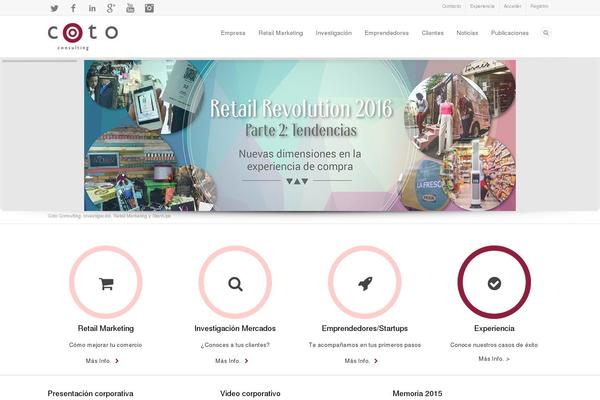Click the Retail Marketing heading below the cart
This screenshot has height=400, width=600.
tap(106, 328)
